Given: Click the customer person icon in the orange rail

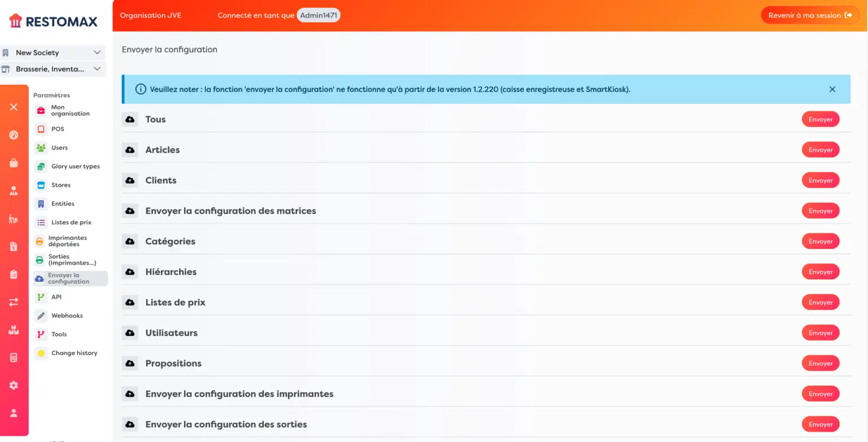Looking at the screenshot, I should click(x=14, y=191).
